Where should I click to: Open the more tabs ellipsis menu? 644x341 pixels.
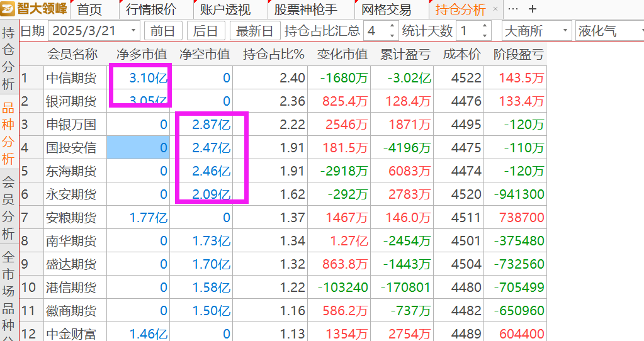point(512,9)
